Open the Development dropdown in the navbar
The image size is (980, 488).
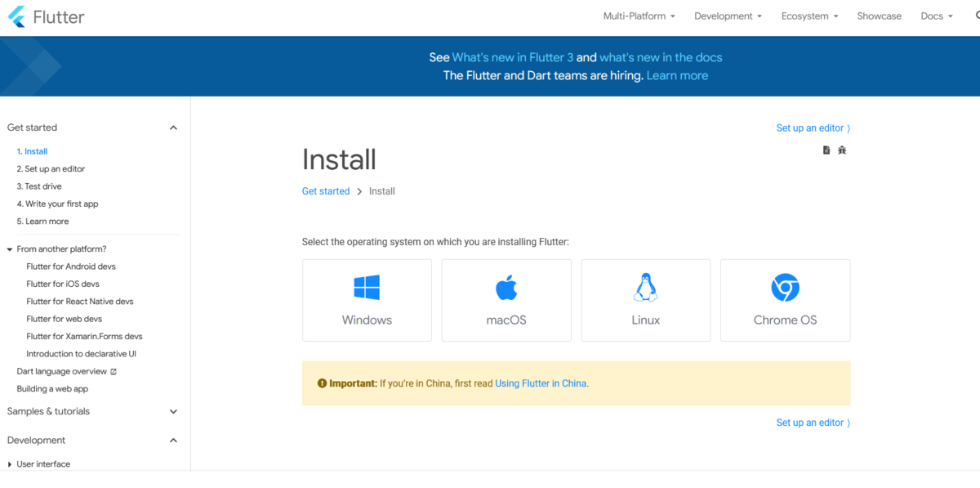click(x=728, y=16)
